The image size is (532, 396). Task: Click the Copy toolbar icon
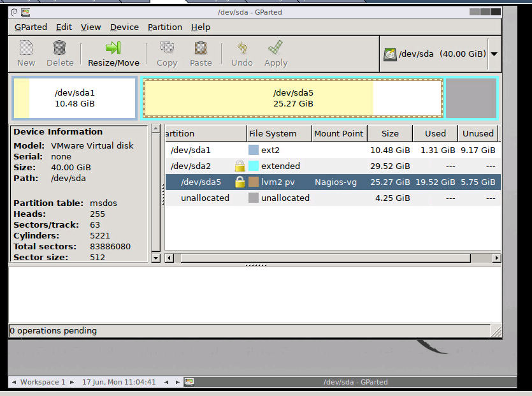(x=167, y=48)
